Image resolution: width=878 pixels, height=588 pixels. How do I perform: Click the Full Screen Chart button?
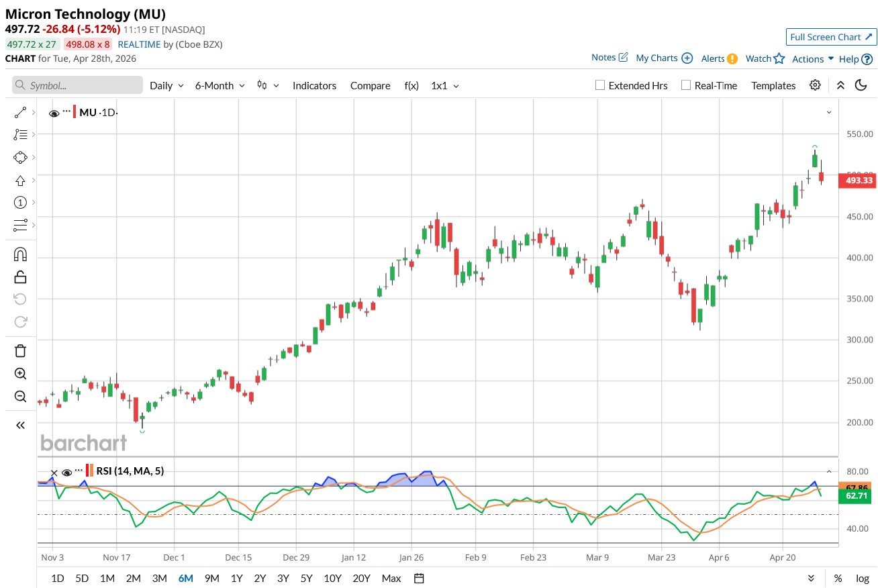(831, 37)
